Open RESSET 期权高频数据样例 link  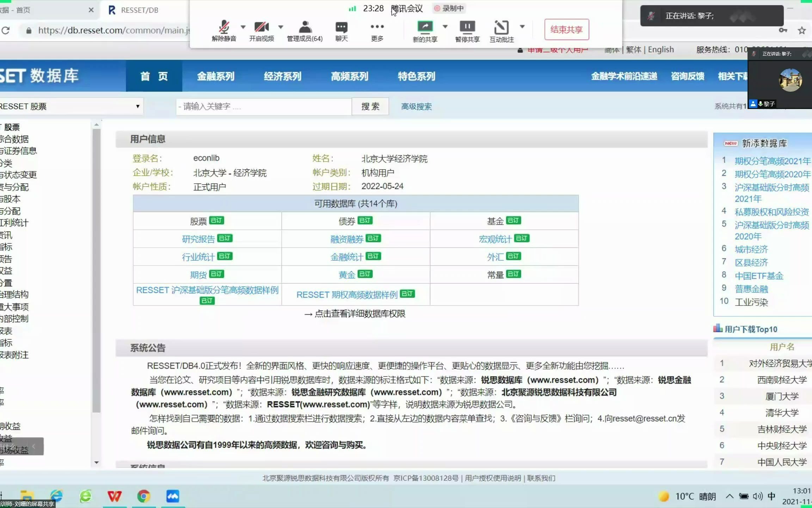347,295
